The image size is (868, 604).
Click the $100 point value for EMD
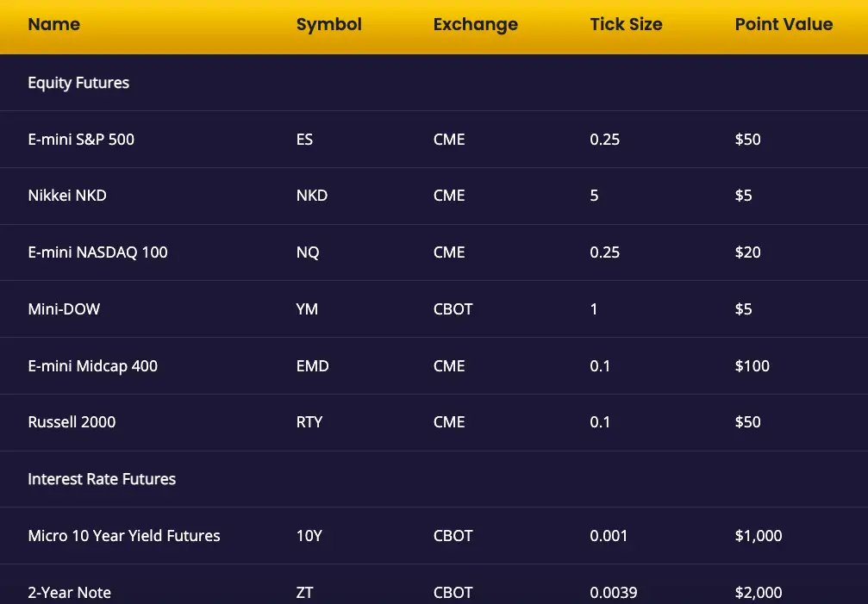click(752, 365)
